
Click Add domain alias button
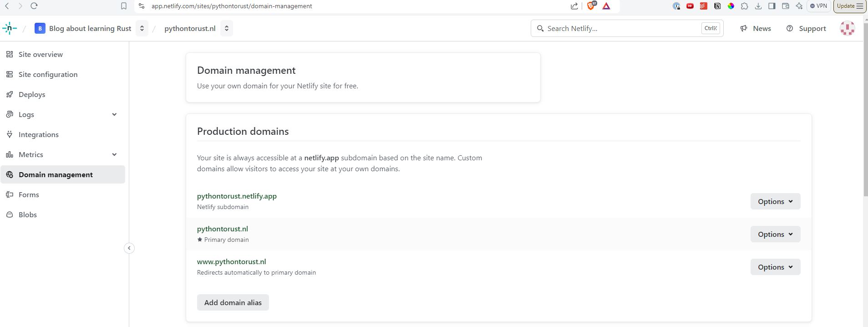tap(233, 302)
